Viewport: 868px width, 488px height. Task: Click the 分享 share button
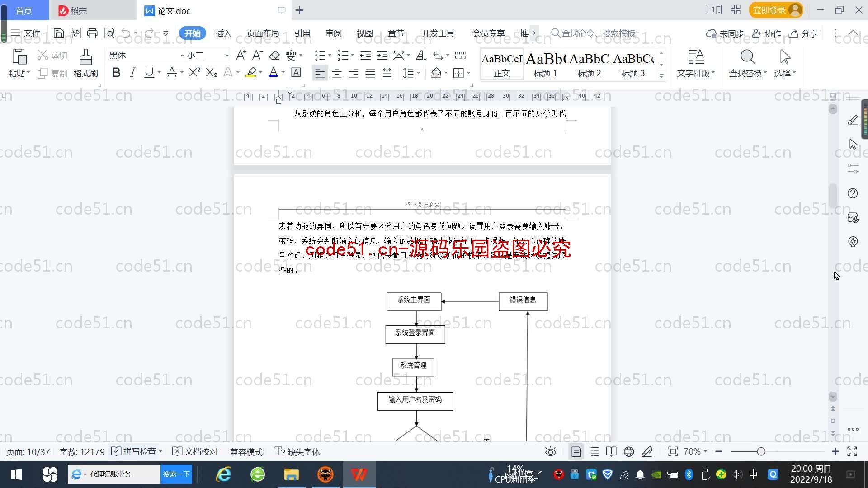point(804,33)
